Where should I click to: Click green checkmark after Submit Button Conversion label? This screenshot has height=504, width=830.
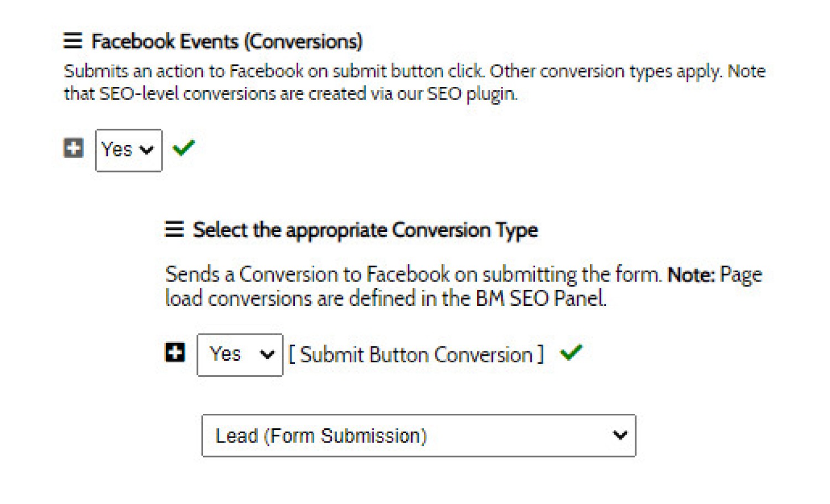pyautogui.click(x=571, y=352)
